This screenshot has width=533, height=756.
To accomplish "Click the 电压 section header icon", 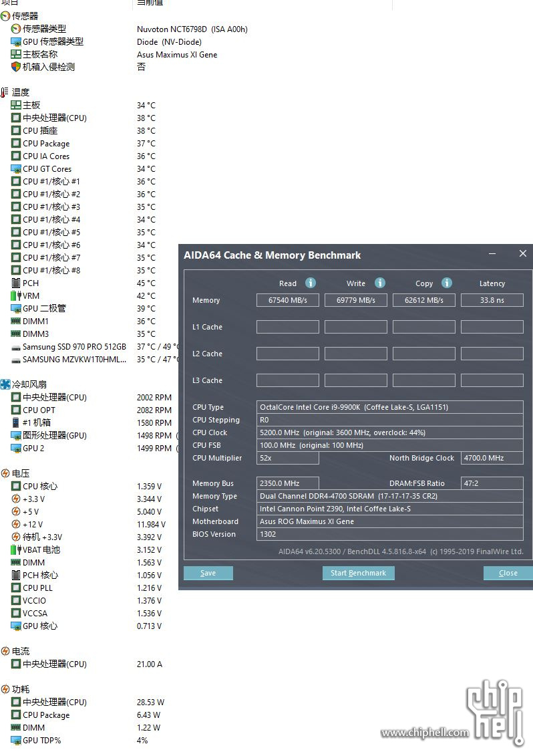I will [5, 473].
